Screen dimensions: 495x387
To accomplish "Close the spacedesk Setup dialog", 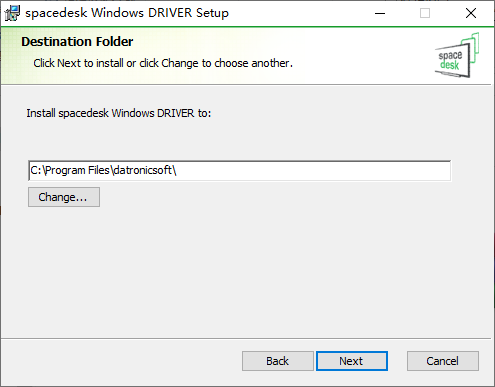I will pyautogui.click(x=471, y=13).
